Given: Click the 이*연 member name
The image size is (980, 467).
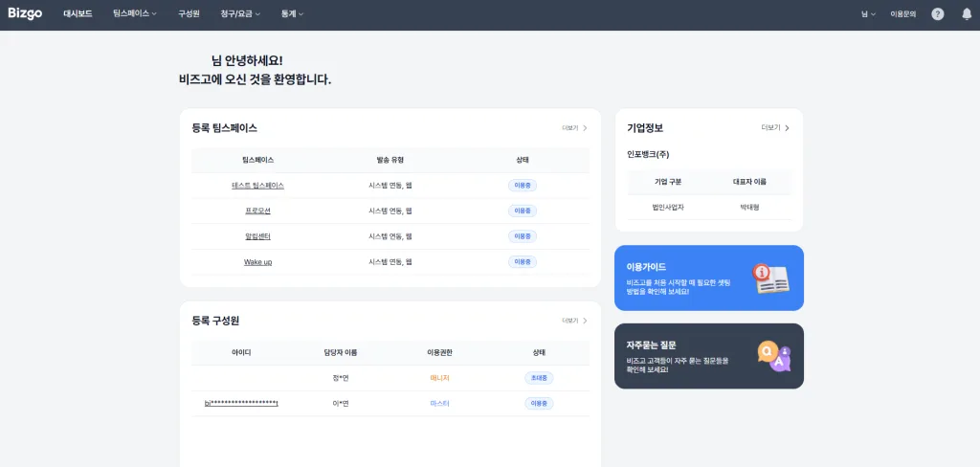Looking at the screenshot, I should (341, 404).
